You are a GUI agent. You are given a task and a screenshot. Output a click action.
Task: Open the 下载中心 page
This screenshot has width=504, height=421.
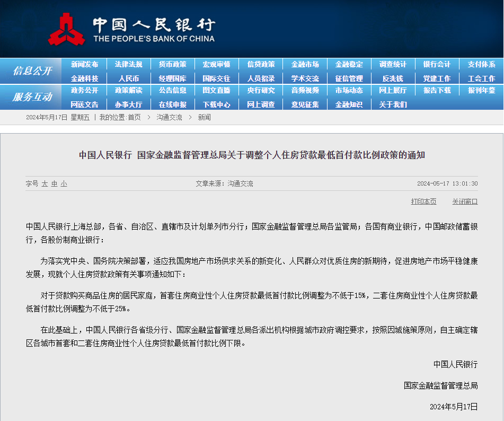216,104
